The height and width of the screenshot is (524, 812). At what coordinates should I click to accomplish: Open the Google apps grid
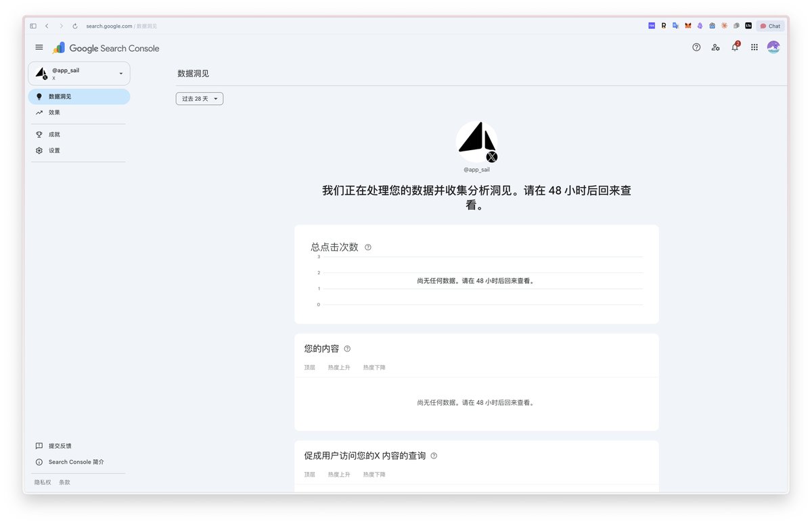(x=754, y=47)
